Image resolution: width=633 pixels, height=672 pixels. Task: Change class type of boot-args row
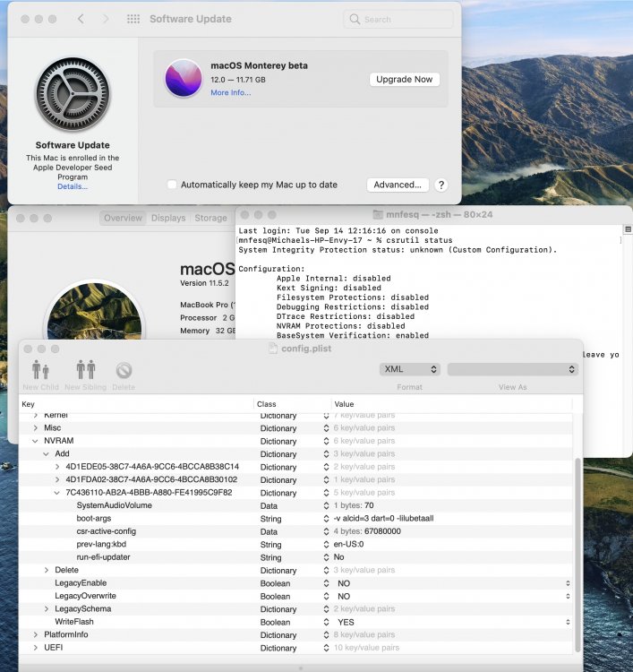[x=327, y=519]
